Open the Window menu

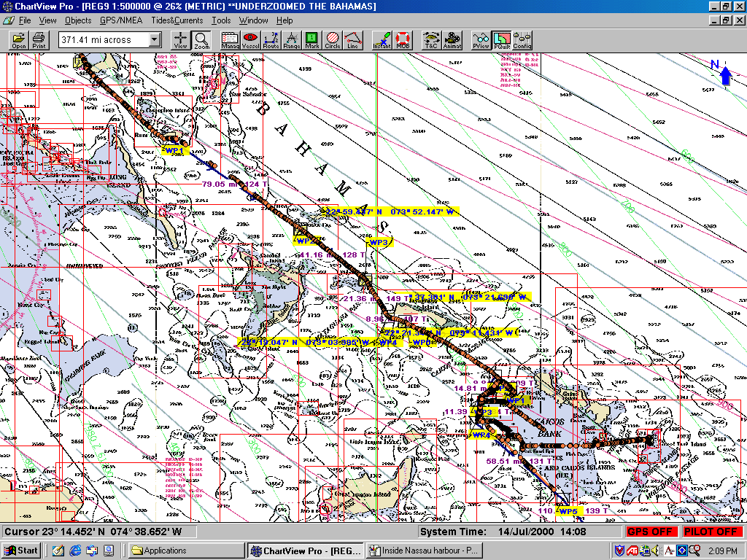click(x=253, y=20)
